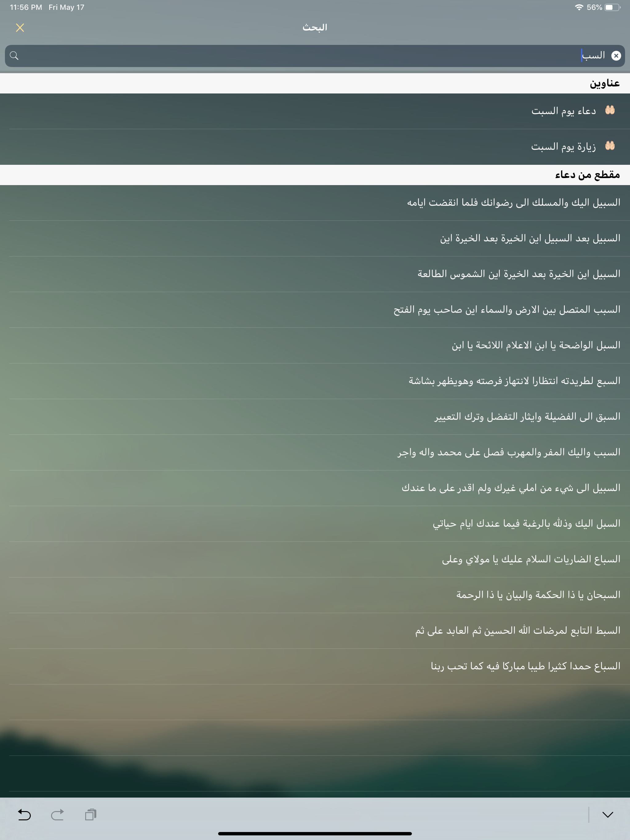Select result السبيل اين الخيرة بعد الخيرة اين الشموس
630x840 pixels.
pos(315,274)
